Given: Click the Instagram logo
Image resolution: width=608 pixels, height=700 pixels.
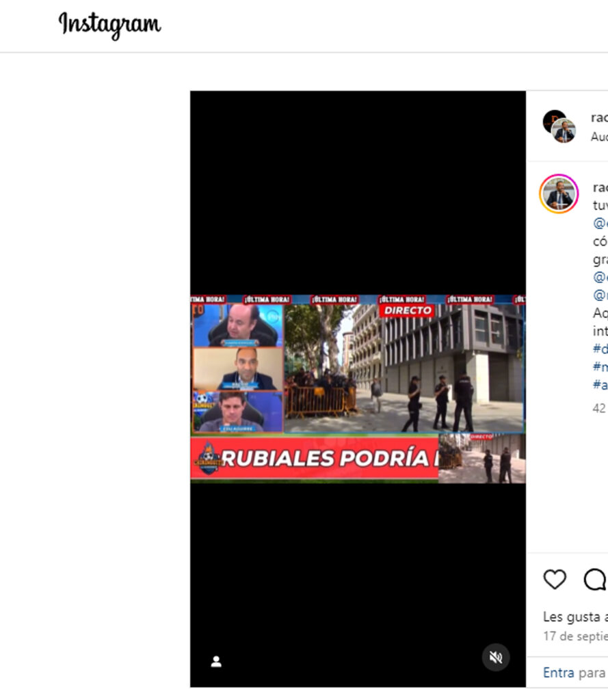Looking at the screenshot, I should pyautogui.click(x=109, y=25).
